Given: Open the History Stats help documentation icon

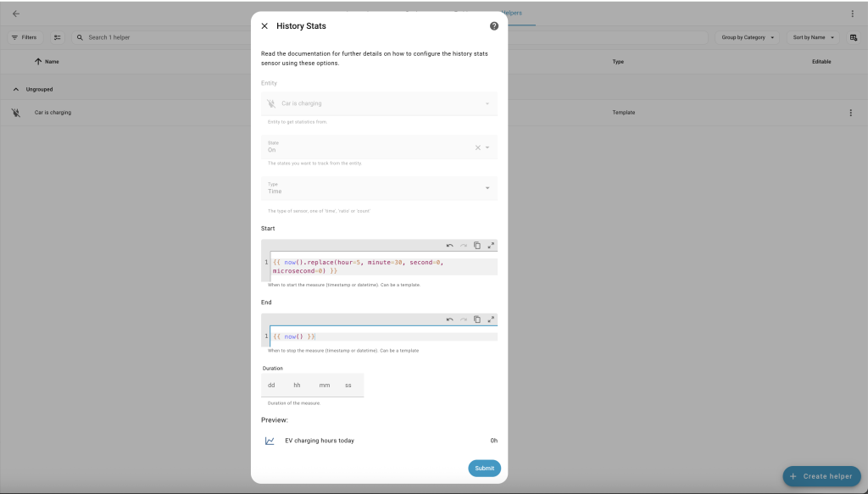Looking at the screenshot, I should click(x=494, y=26).
